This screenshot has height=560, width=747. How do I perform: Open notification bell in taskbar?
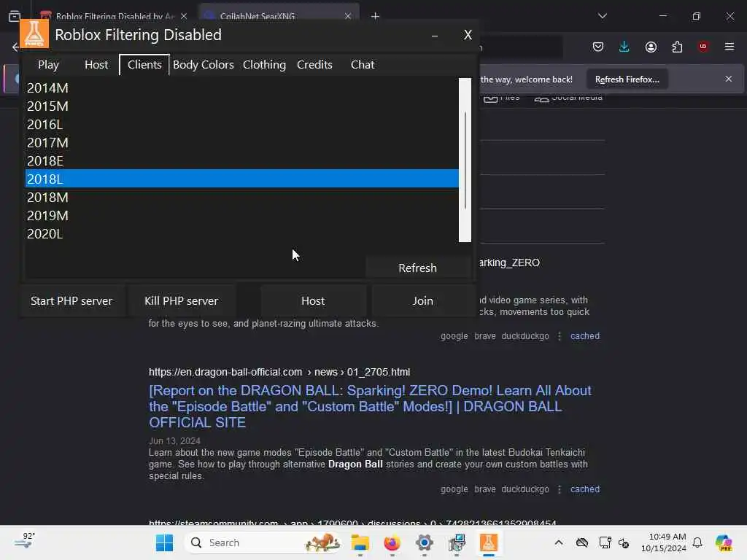(x=697, y=542)
